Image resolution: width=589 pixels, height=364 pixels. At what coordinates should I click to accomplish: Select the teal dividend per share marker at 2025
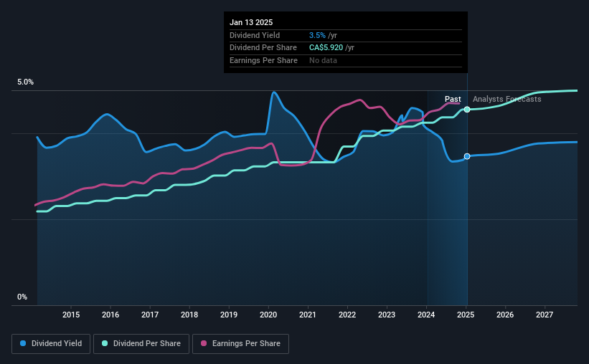click(x=467, y=110)
